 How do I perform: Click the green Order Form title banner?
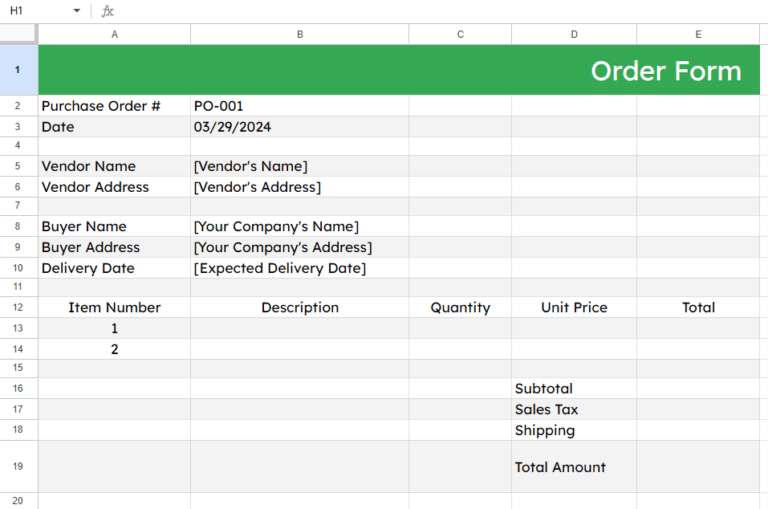click(x=399, y=70)
